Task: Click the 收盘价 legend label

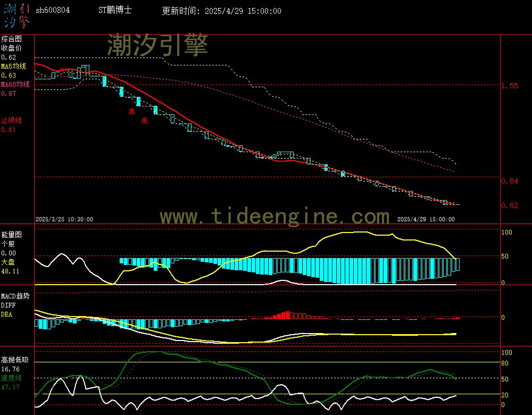Action: coord(12,48)
